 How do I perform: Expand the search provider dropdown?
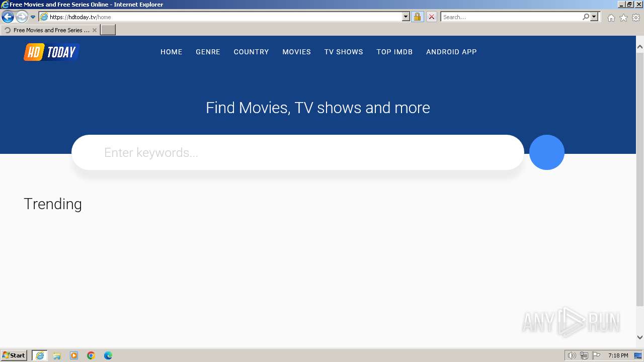pos(594,17)
